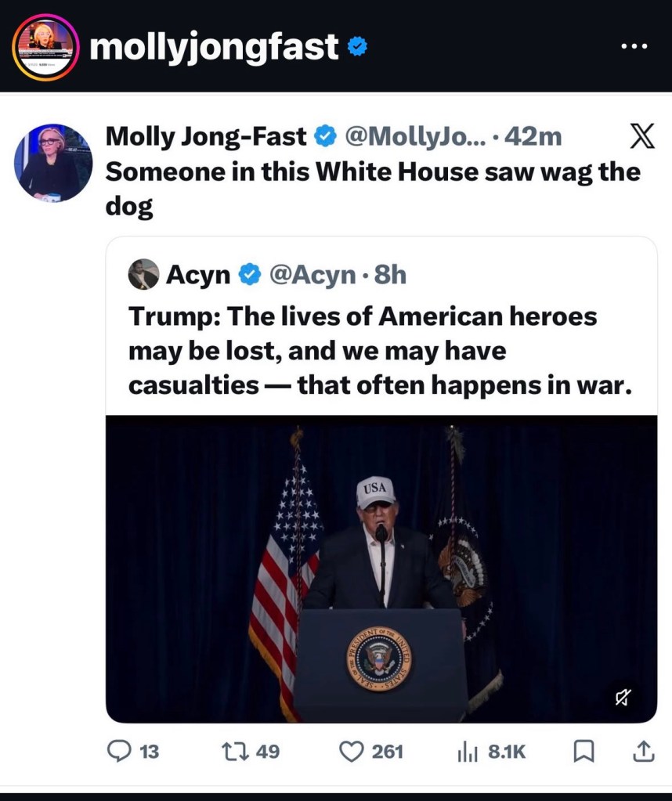Open the three-dot more options menu
The width and height of the screenshot is (672, 801).
634,46
